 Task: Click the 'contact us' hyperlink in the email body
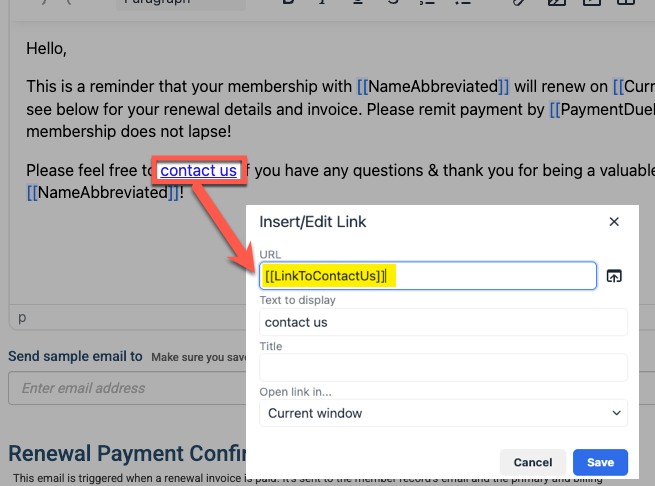coord(198,170)
